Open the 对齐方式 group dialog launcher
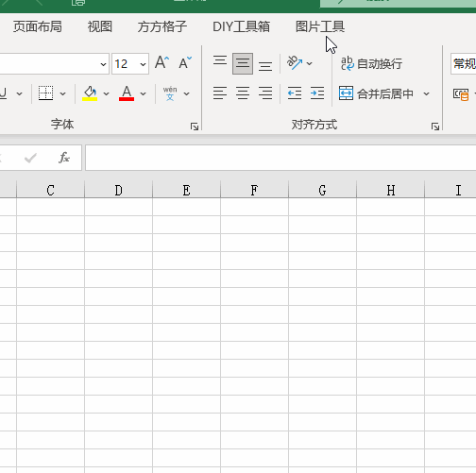The height and width of the screenshot is (473, 476). [x=435, y=127]
